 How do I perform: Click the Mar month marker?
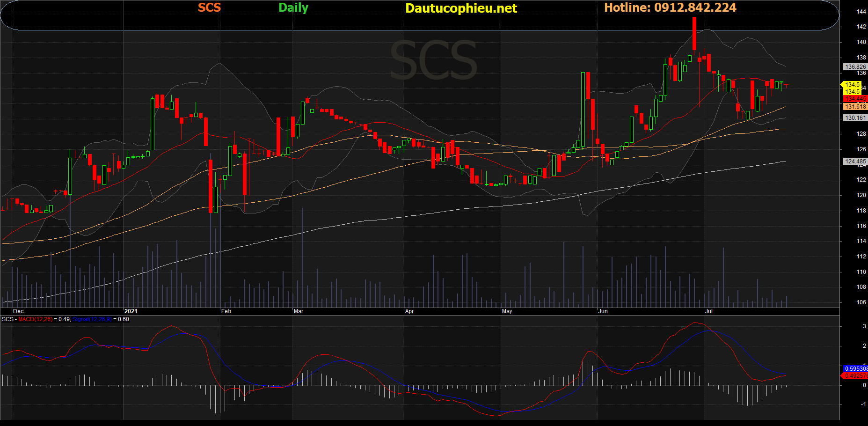point(298,311)
